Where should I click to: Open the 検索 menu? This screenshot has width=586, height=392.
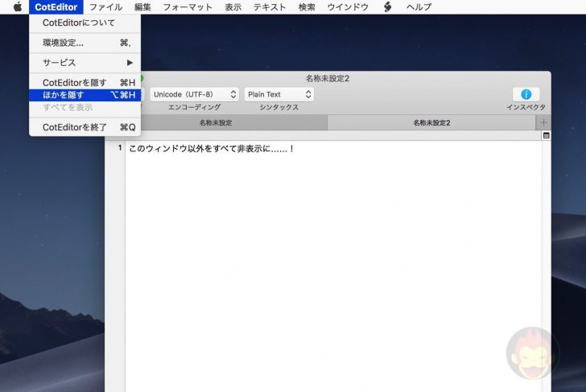point(307,6)
